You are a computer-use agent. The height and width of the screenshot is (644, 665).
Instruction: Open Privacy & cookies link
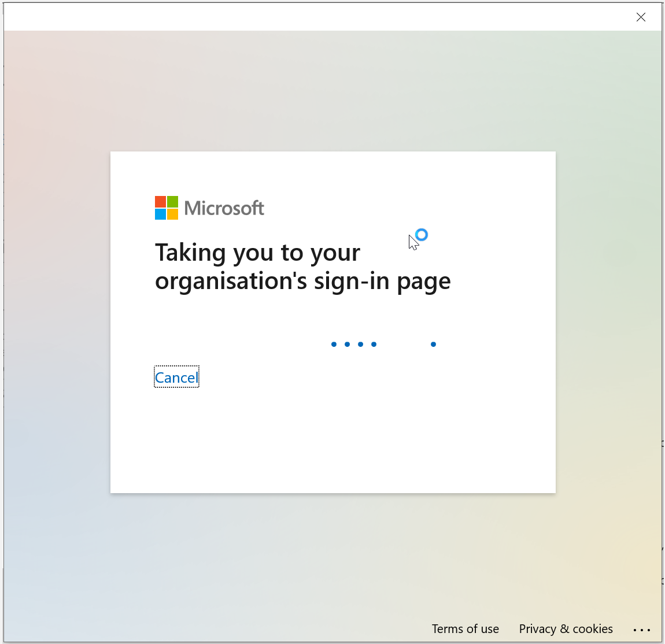(566, 628)
